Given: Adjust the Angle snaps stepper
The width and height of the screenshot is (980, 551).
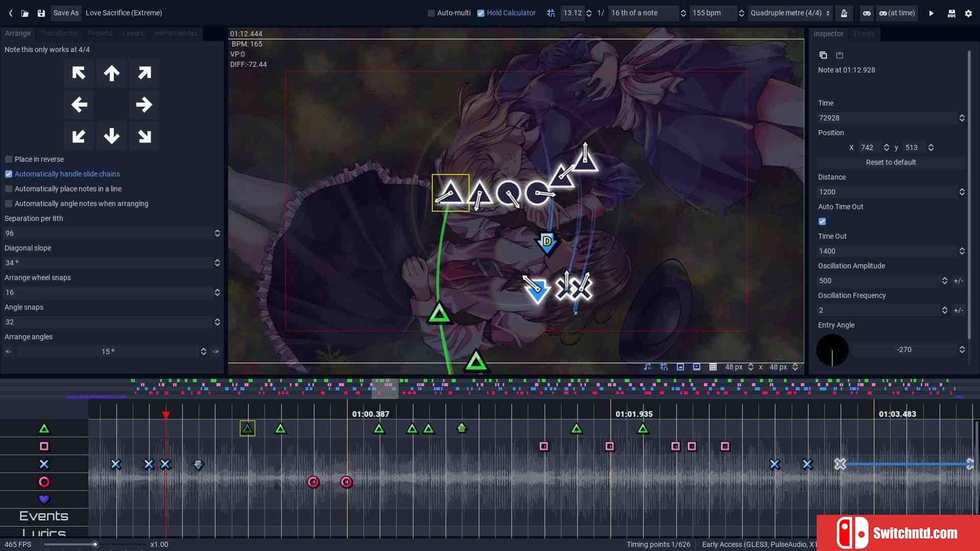Looking at the screenshot, I should pyautogui.click(x=217, y=322).
